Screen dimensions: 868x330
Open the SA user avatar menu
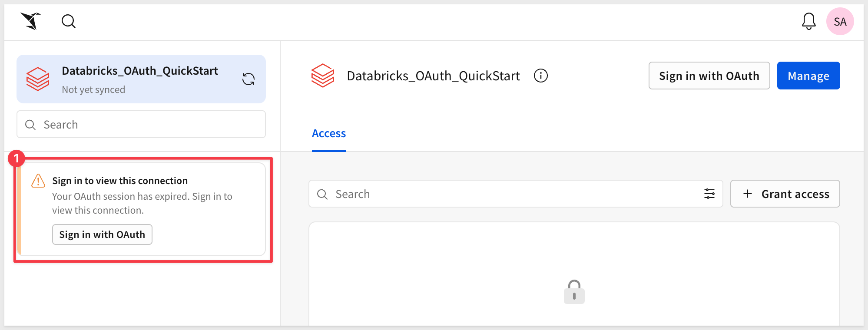[x=840, y=21]
